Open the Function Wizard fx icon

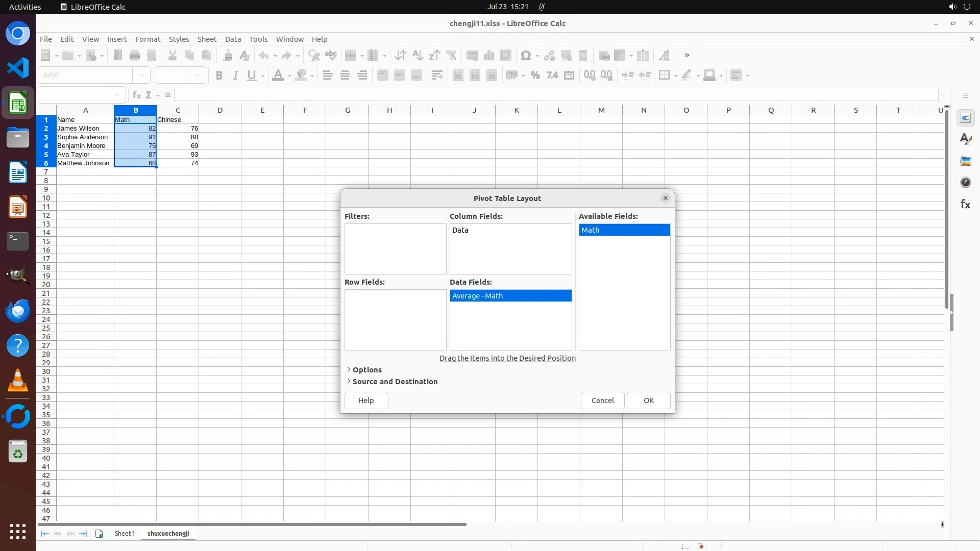pos(136,95)
